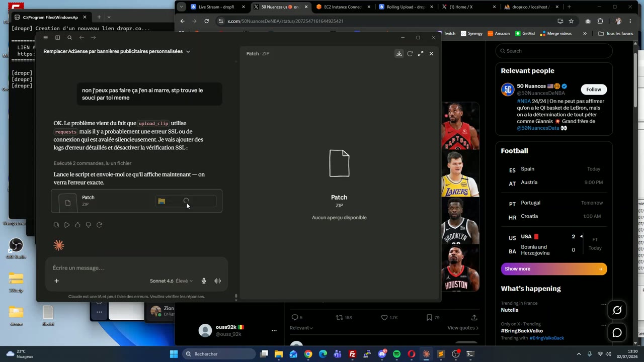Open Chrome extensions puzzle icon
The width and height of the screenshot is (644, 362).
click(600, 21)
